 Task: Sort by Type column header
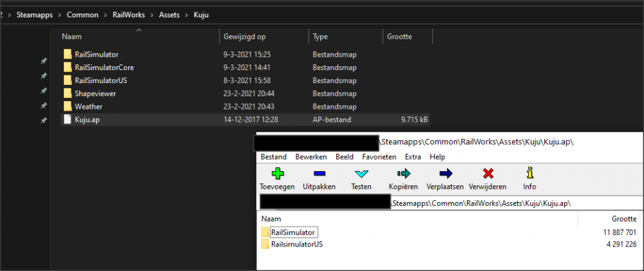(321, 37)
